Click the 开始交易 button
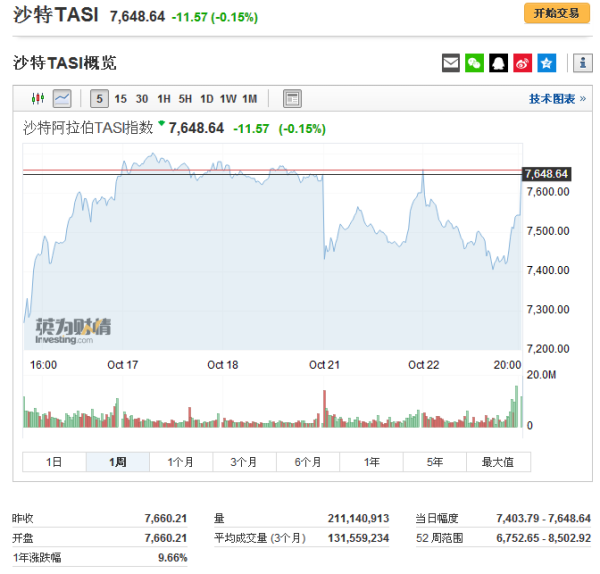Screen dimensions: 600x574 coord(557,13)
